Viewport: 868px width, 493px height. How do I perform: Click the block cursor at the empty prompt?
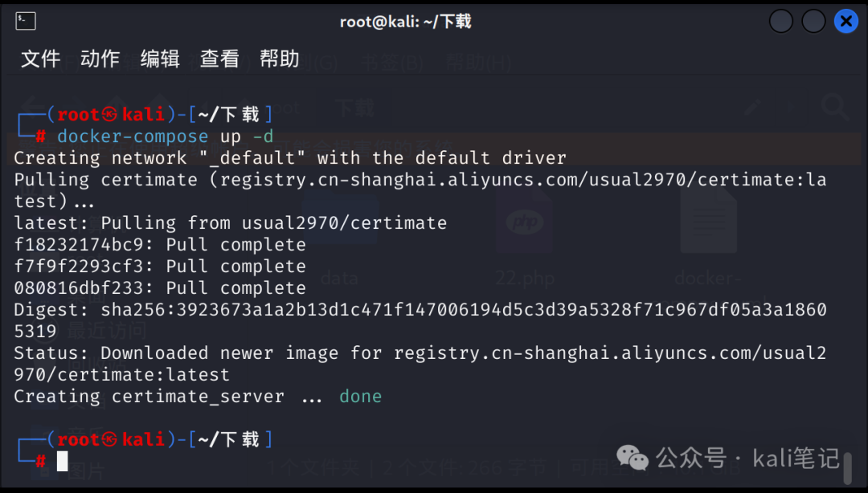click(62, 461)
